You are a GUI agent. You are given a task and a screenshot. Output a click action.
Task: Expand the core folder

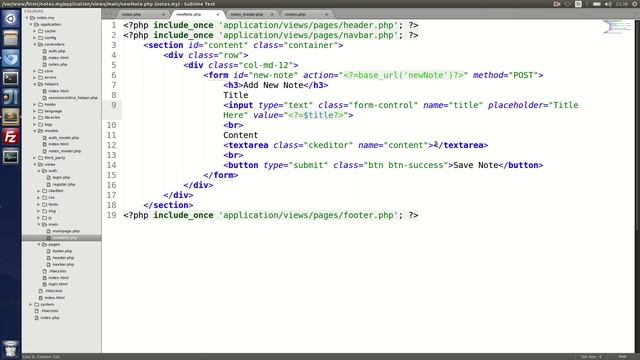[x=35, y=71]
